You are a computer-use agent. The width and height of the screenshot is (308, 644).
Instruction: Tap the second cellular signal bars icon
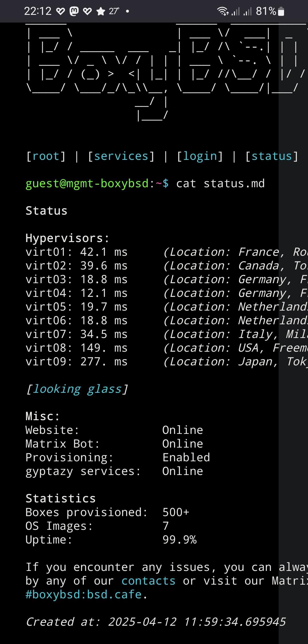click(x=248, y=11)
